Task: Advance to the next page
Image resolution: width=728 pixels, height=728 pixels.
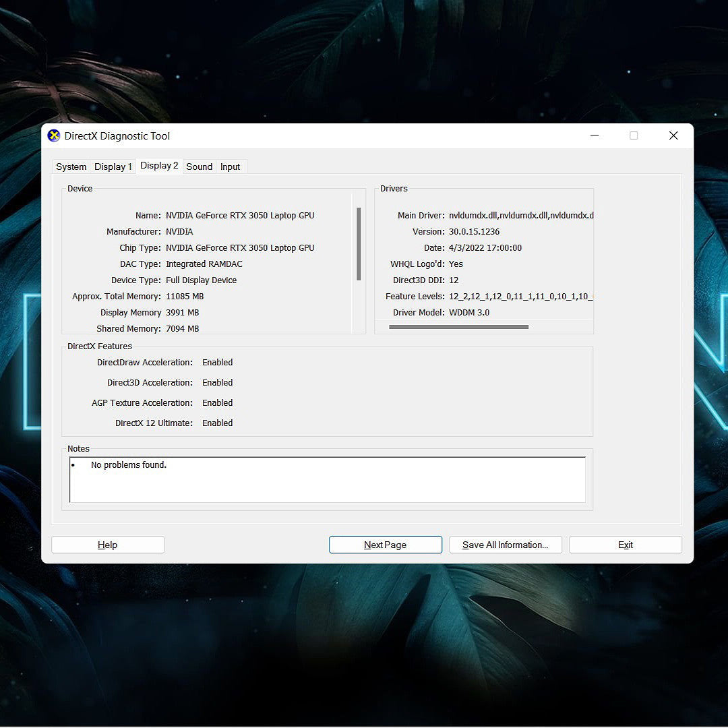Action: [385, 545]
